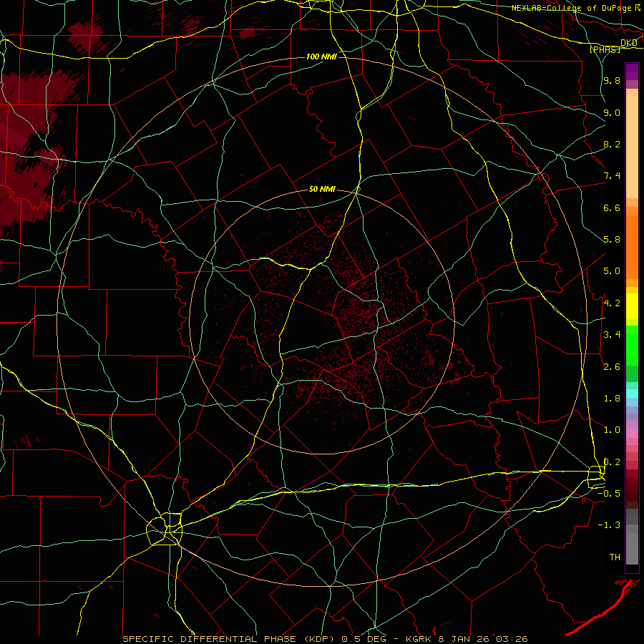This screenshot has width=644, height=644.
Task: Click the 5.0 scale value
Action: point(612,271)
